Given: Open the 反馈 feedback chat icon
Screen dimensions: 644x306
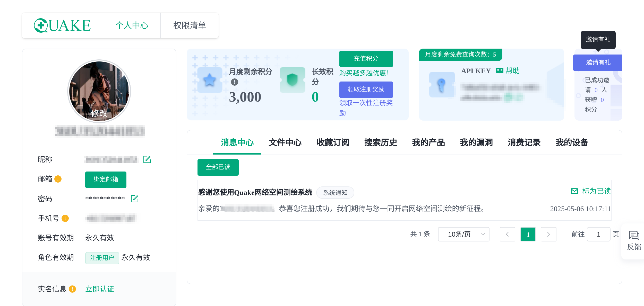Looking at the screenshot, I should [634, 236].
